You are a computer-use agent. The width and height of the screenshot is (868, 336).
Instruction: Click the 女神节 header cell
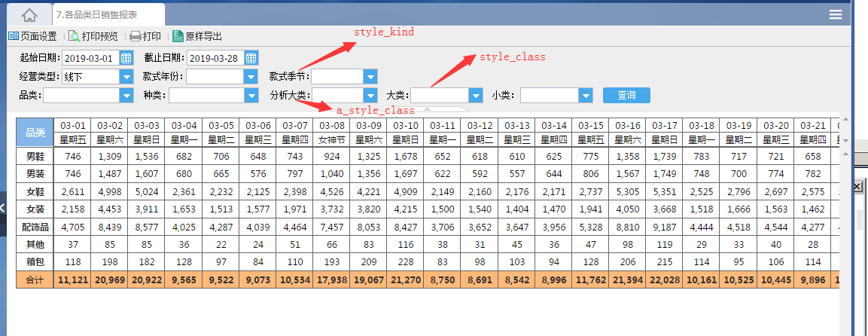331,139
